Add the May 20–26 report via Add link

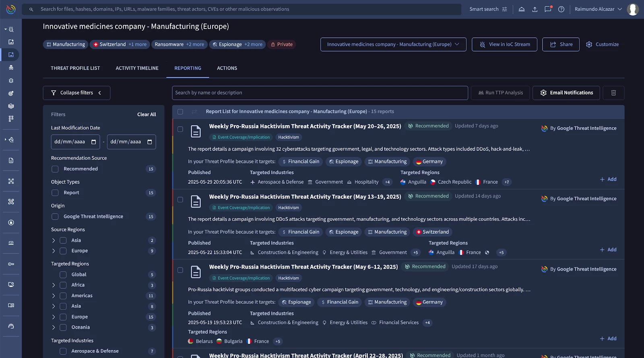coord(608,179)
